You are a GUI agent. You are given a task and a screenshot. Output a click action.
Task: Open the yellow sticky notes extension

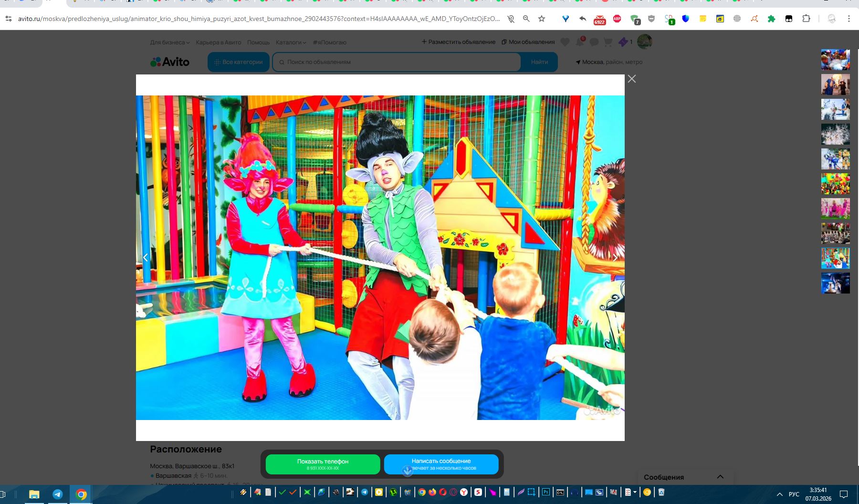pyautogui.click(x=703, y=19)
